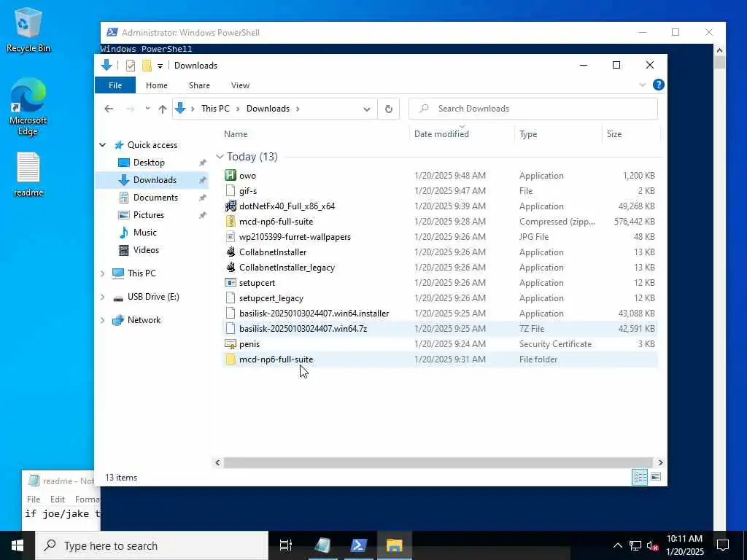Screen dimensions: 747x560
Task: Collapse the Quick access tree
Action: point(102,145)
